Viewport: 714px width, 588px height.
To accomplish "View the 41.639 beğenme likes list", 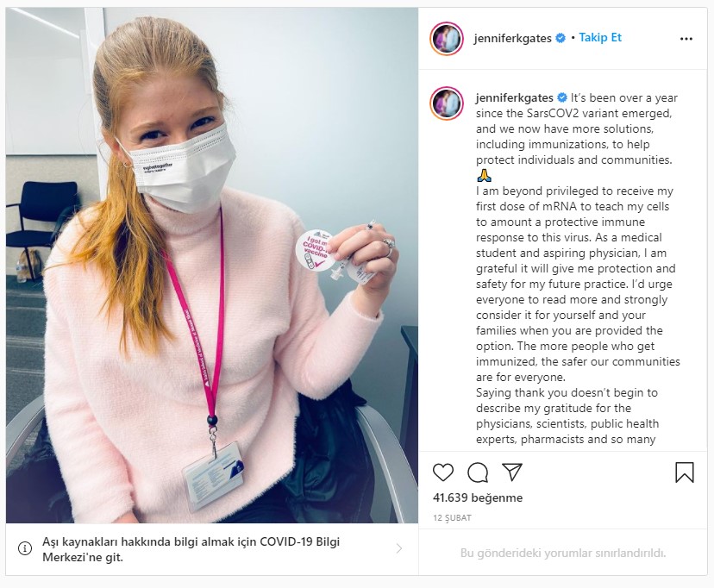I will click(x=478, y=497).
